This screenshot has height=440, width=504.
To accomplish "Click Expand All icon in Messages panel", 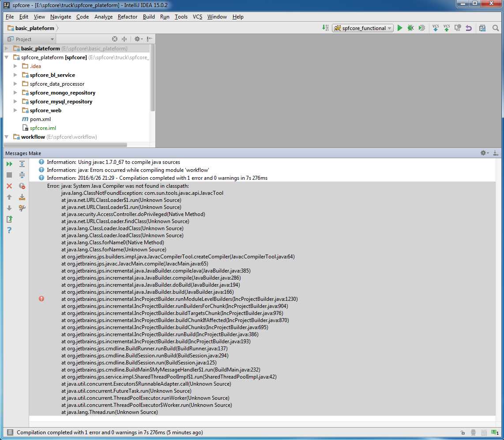I will tap(22, 164).
